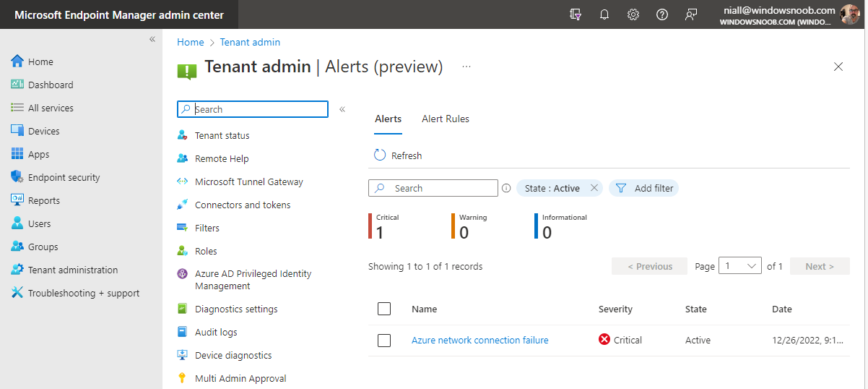
Task: Switch to the Alerts tab
Action: tap(389, 119)
